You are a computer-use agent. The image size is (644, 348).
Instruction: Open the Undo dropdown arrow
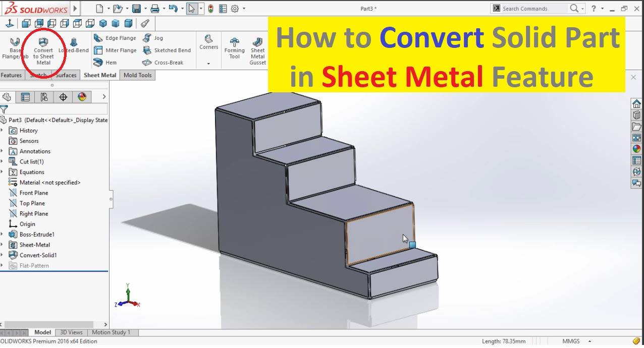pyautogui.click(x=181, y=9)
